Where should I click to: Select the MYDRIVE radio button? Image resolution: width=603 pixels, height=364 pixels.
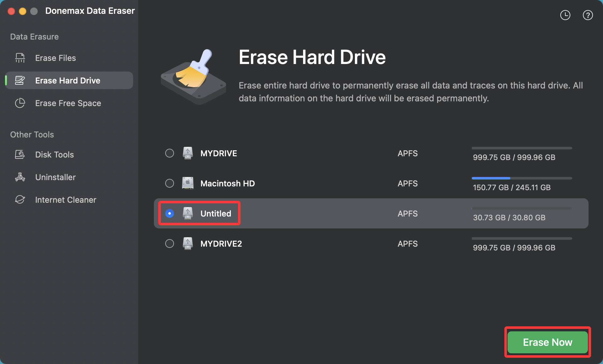pos(170,153)
